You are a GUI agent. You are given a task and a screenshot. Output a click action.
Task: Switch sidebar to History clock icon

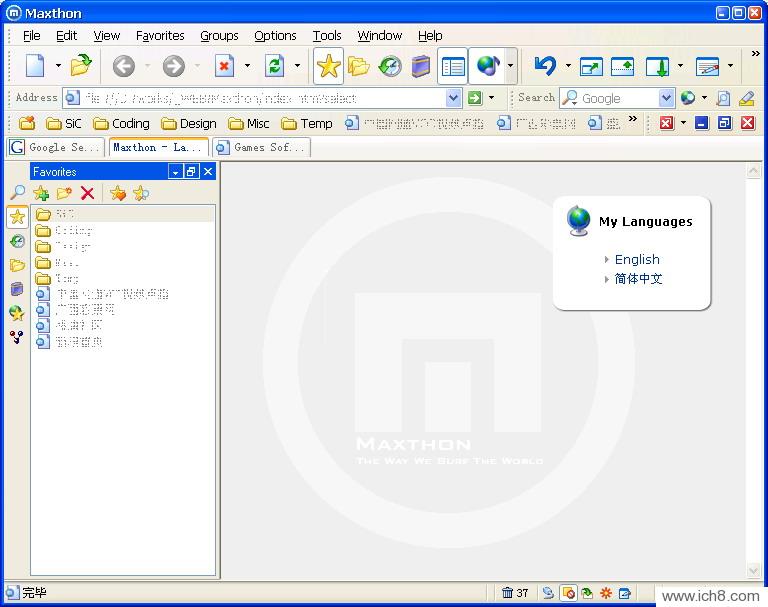click(x=17, y=241)
